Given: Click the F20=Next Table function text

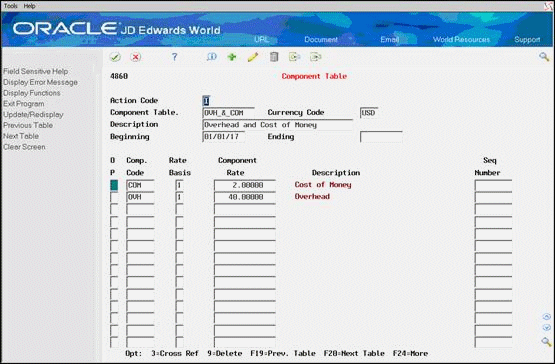Looking at the screenshot, I should [x=354, y=353].
